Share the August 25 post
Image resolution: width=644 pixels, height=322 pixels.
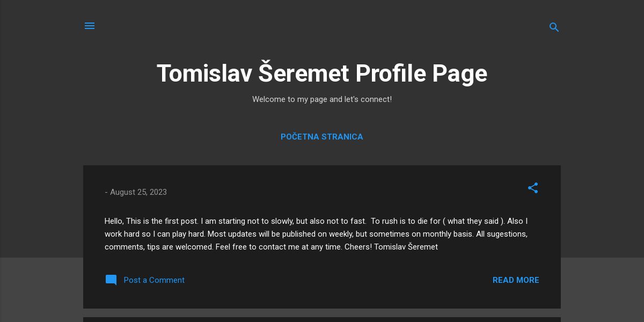pos(532,188)
